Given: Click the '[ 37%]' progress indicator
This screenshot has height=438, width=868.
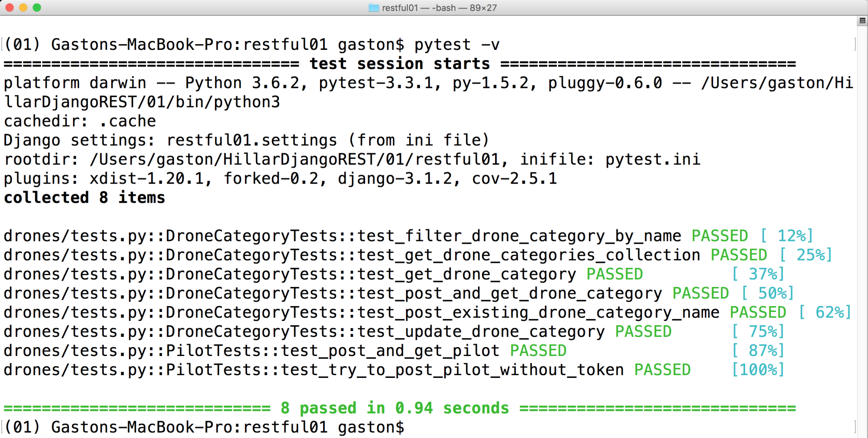Looking at the screenshot, I should coord(758,274).
